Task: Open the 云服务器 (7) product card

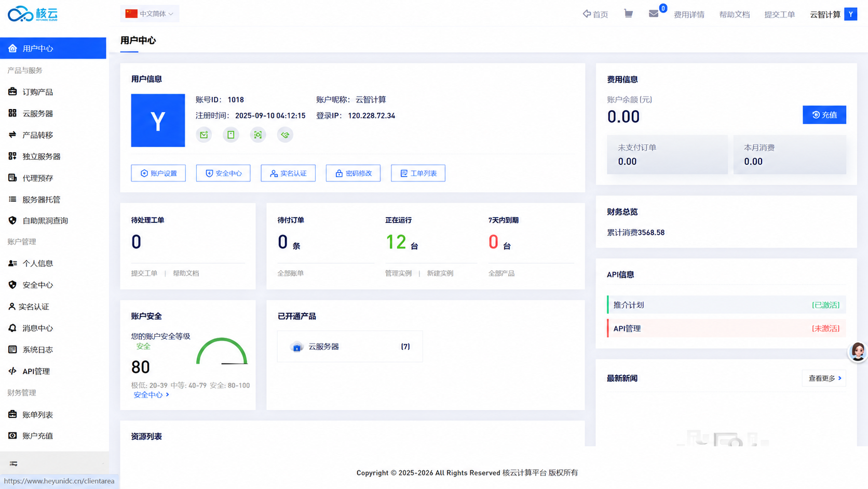Action: tap(350, 347)
